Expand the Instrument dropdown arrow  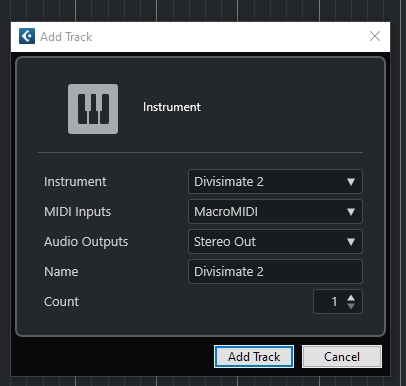coord(351,182)
